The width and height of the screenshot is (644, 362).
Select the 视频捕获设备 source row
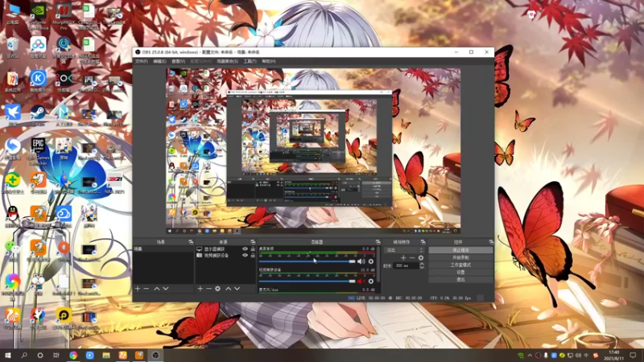[225, 255]
